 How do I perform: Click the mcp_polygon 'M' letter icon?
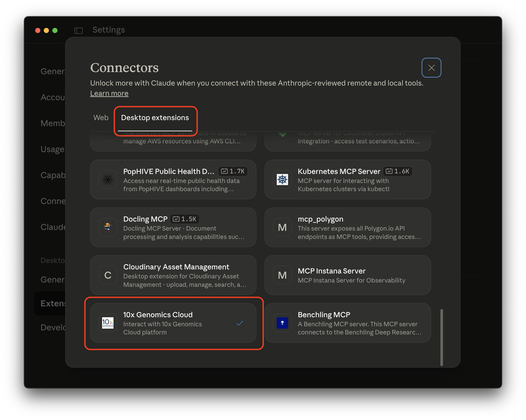[282, 227]
